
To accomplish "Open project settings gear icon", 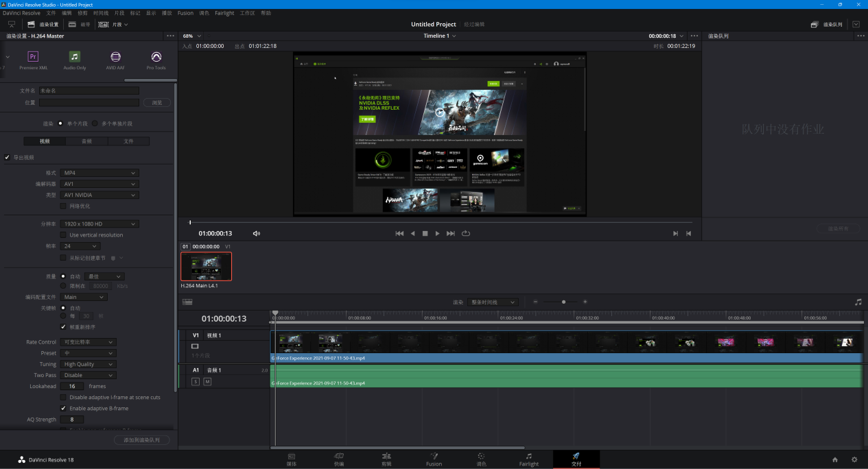I will click(x=854, y=459).
